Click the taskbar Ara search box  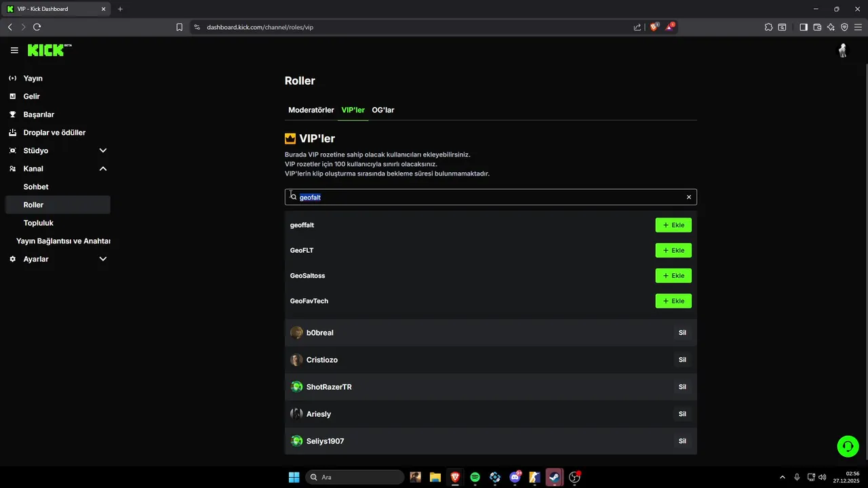point(355,477)
